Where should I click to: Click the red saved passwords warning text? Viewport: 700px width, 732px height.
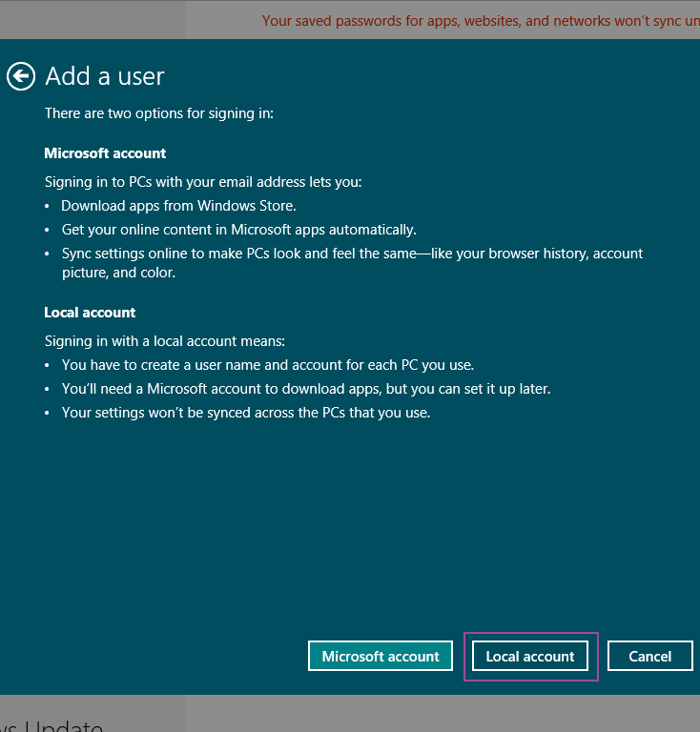[481, 21]
